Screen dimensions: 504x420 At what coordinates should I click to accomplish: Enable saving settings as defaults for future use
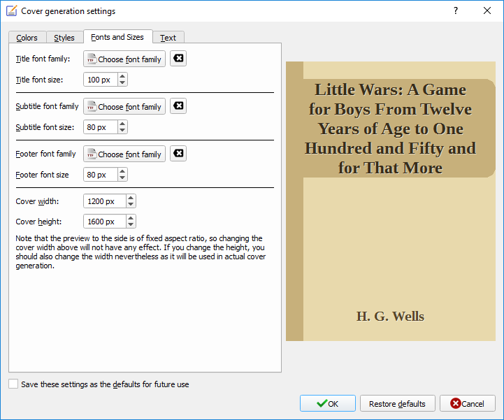coord(13,384)
